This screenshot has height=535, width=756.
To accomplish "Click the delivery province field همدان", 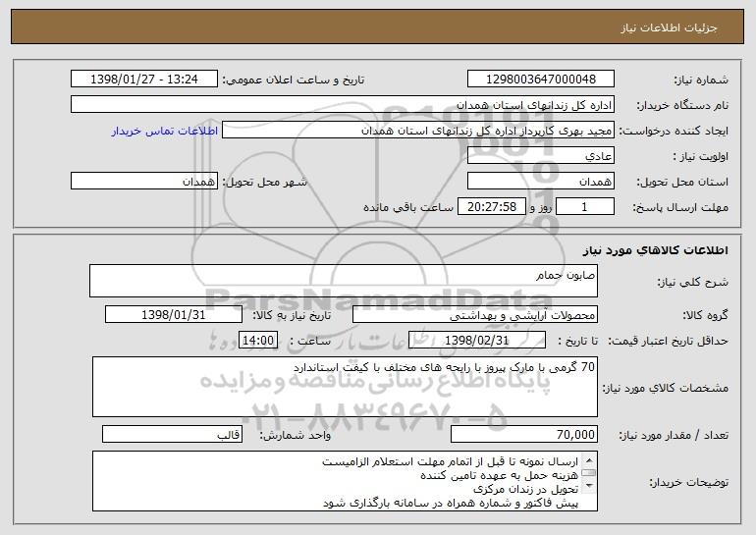I will pos(540,182).
